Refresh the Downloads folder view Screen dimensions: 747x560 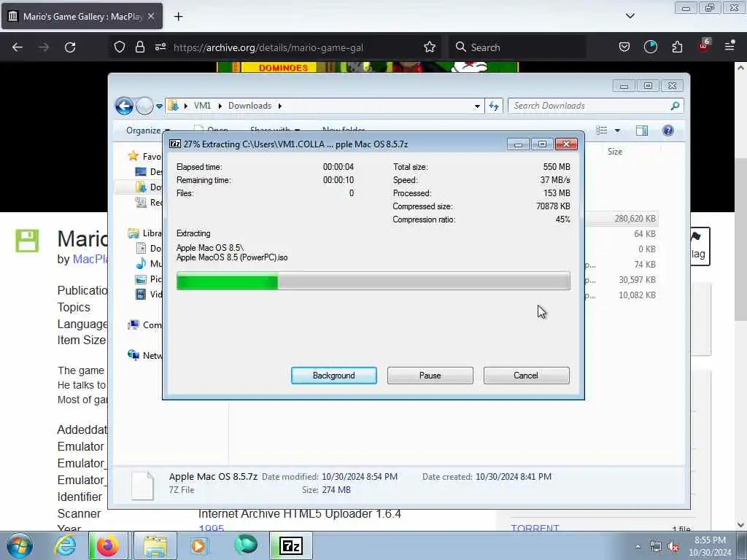(x=494, y=106)
